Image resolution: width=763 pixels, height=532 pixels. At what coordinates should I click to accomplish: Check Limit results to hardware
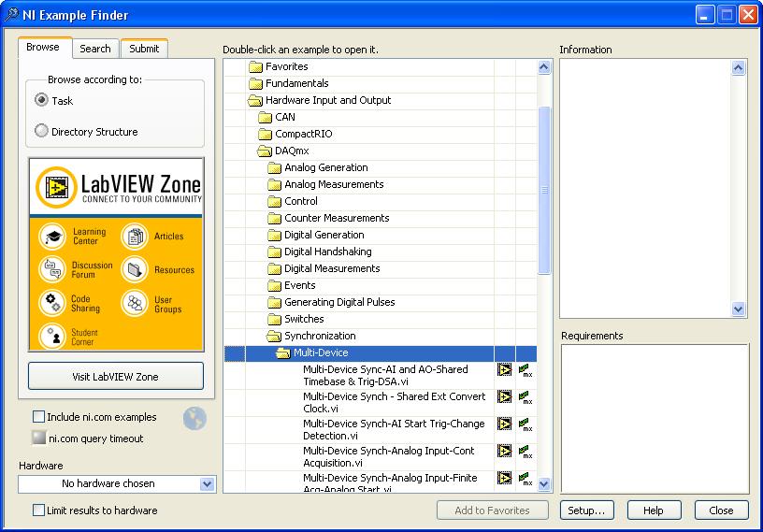39,510
